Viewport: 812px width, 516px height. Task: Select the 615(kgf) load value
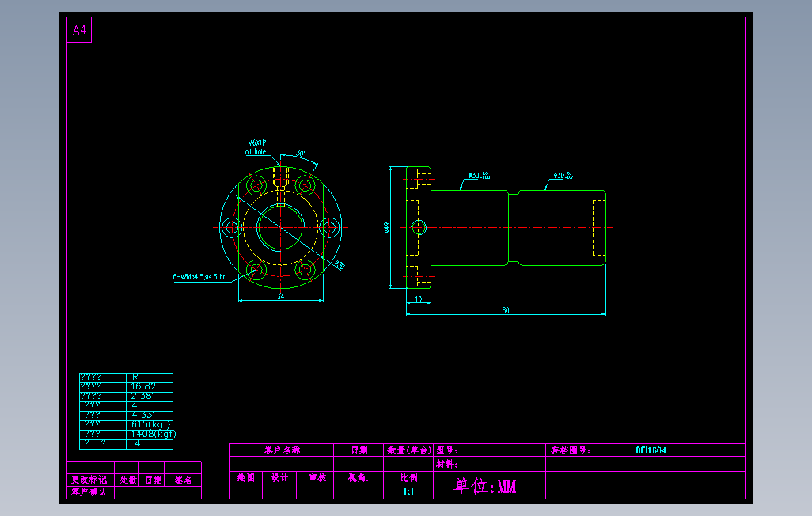click(150, 424)
